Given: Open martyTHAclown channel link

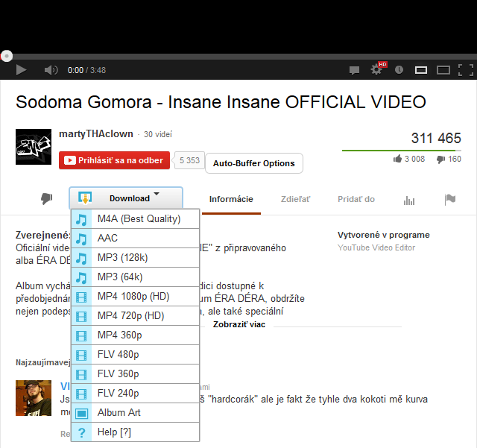Looking at the screenshot, I should 96,134.
